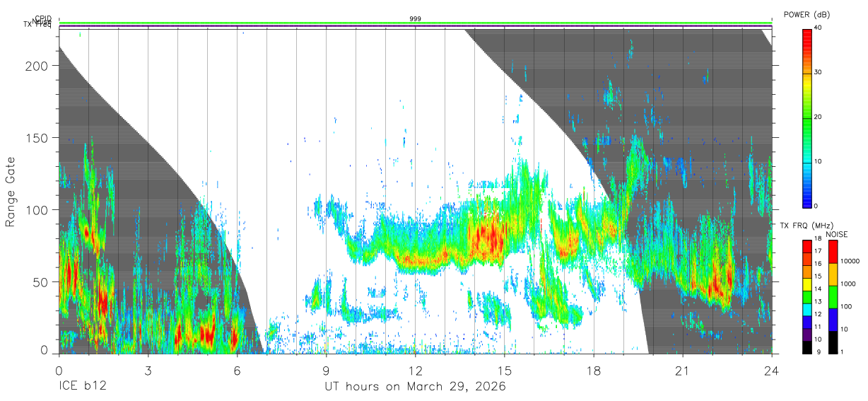The height and width of the screenshot is (401, 868).
Task: Select the 12 tick on UT hours axis
Action: pyautogui.click(x=416, y=371)
